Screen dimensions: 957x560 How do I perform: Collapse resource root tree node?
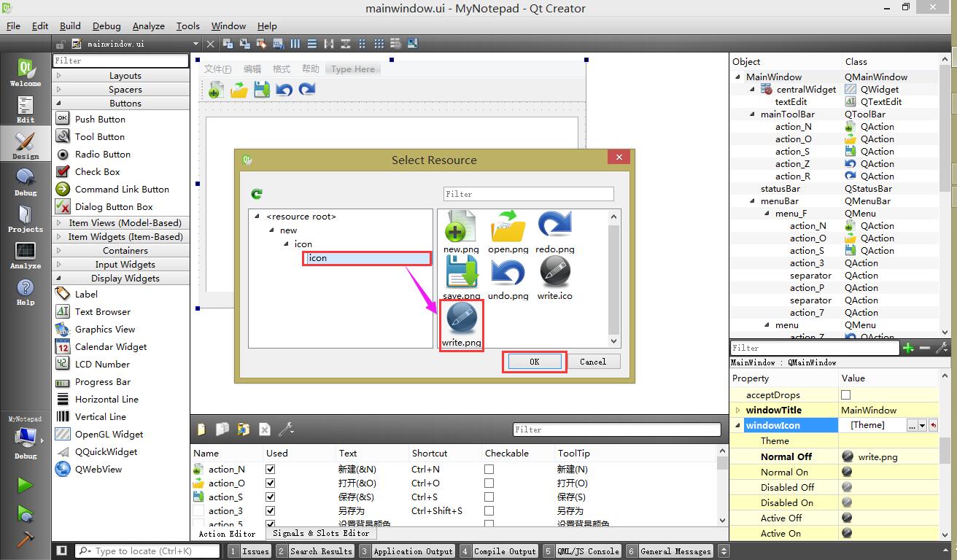pyautogui.click(x=257, y=217)
